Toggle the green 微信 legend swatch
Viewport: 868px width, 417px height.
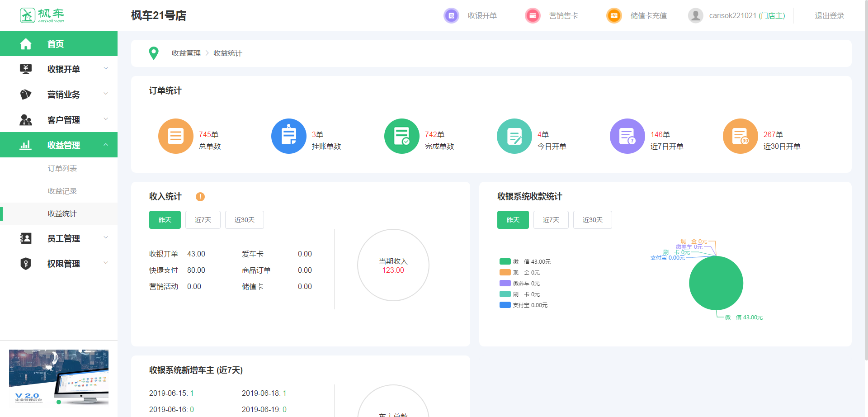coord(505,261)
